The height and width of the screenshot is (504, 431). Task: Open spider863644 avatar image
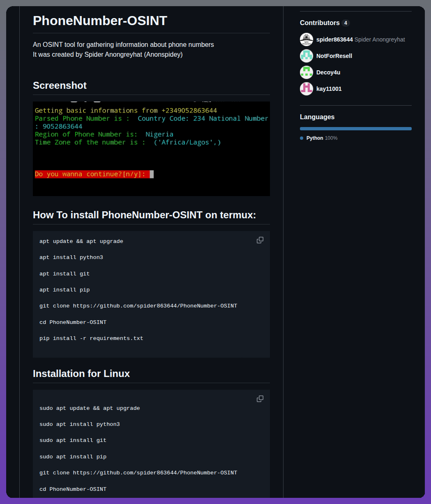click(x=307, y=39)
